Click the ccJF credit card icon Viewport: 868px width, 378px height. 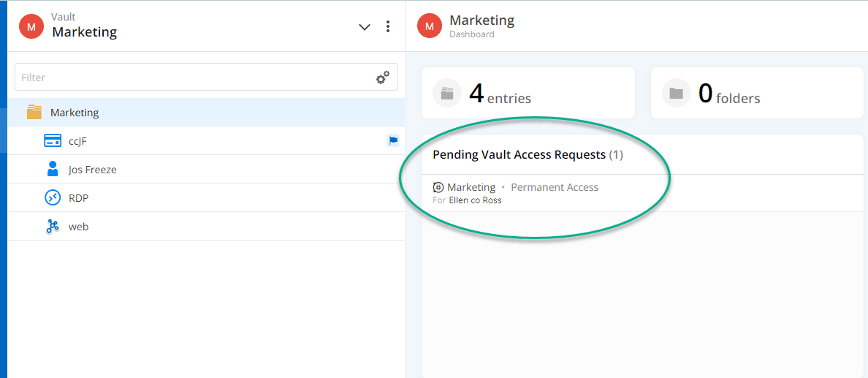[52, 141]
